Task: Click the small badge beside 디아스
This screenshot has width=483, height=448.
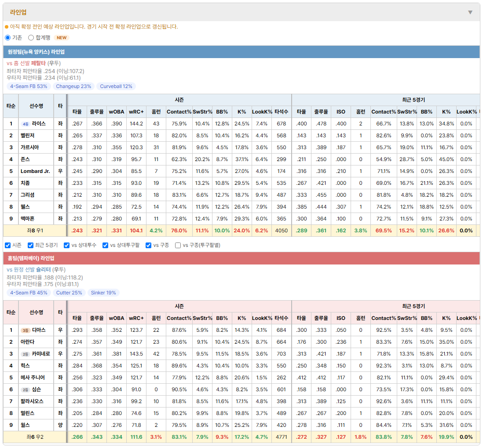Action: click(25, 330)
